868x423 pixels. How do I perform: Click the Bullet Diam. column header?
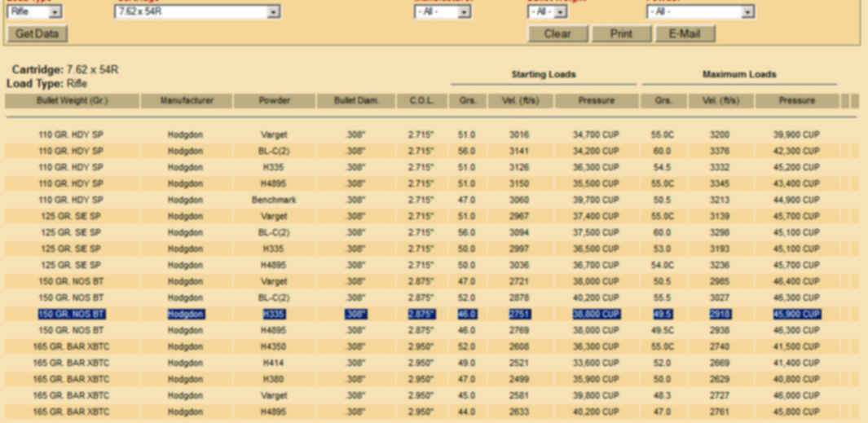355,101
